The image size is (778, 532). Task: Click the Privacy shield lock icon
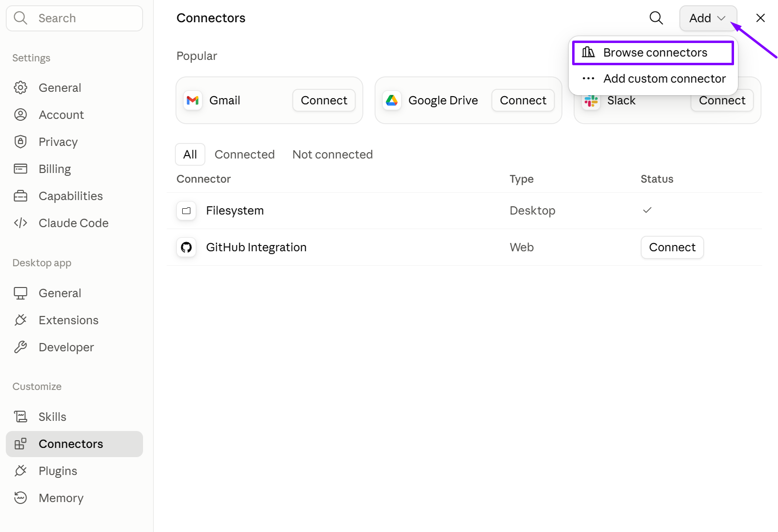pos(20,142)
